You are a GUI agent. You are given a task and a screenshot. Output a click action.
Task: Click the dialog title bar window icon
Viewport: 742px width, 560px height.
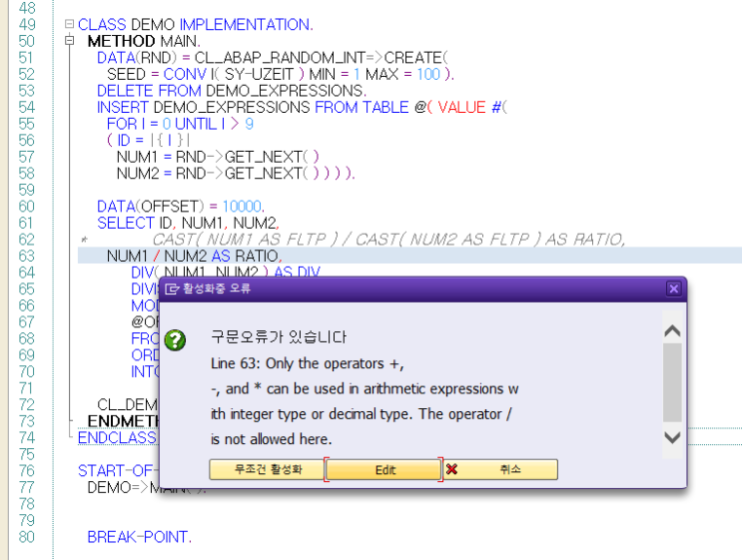point(172,288)
